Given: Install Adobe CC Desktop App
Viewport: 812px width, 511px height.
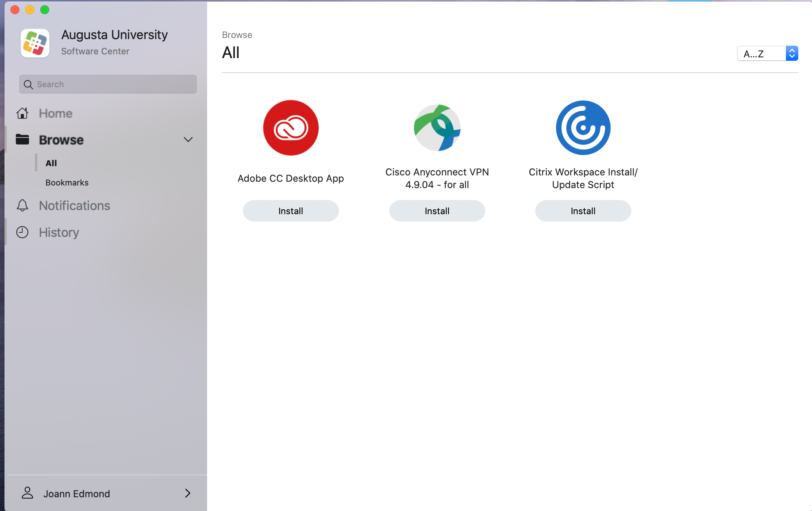Looking at the screenshot, I should click(291, 211).
